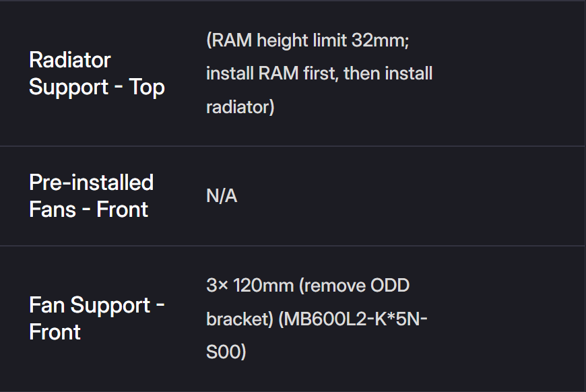Click the "Pre-installed Fans - Front" row label
This screenshot has height=392, width=586.
[x=91, y=196]
